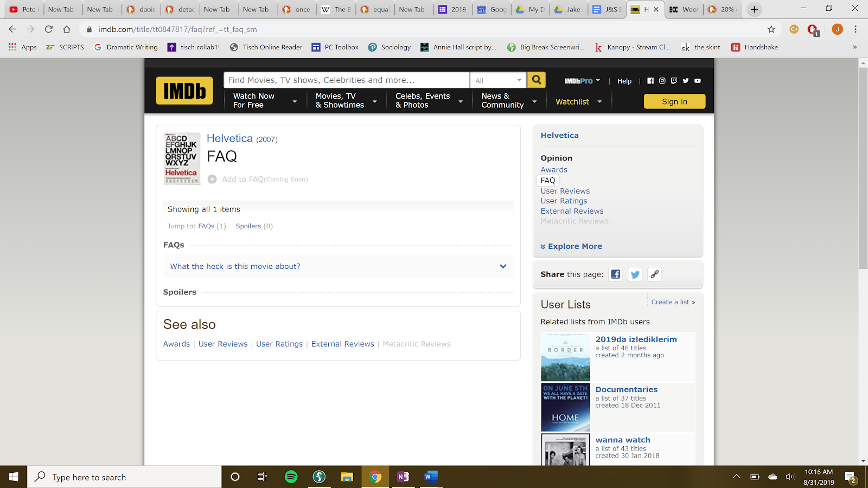
Task: Click the IMDb logo
Action: coord(184,91)
